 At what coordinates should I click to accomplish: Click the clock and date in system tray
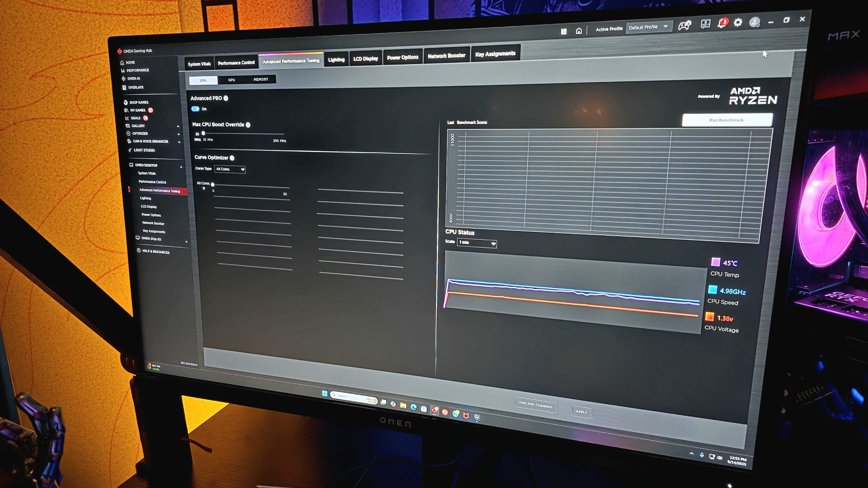tap(737, 461)
